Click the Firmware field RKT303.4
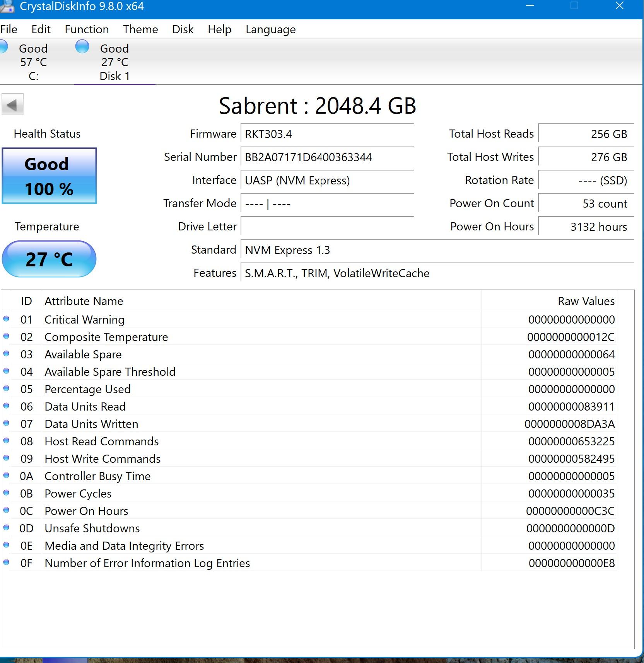Viewport: 644px width, 663px height. [x=327, y=134]
